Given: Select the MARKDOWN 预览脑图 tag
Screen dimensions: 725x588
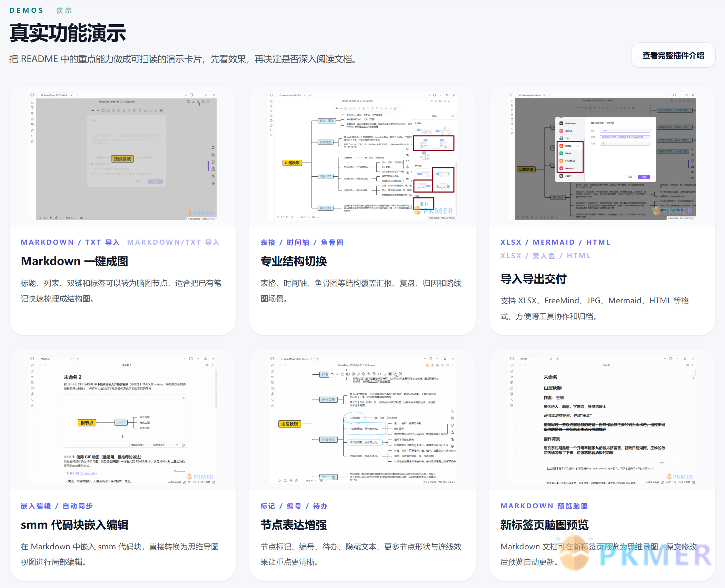Looking at the screenshot, I should [x=544, y=506].
